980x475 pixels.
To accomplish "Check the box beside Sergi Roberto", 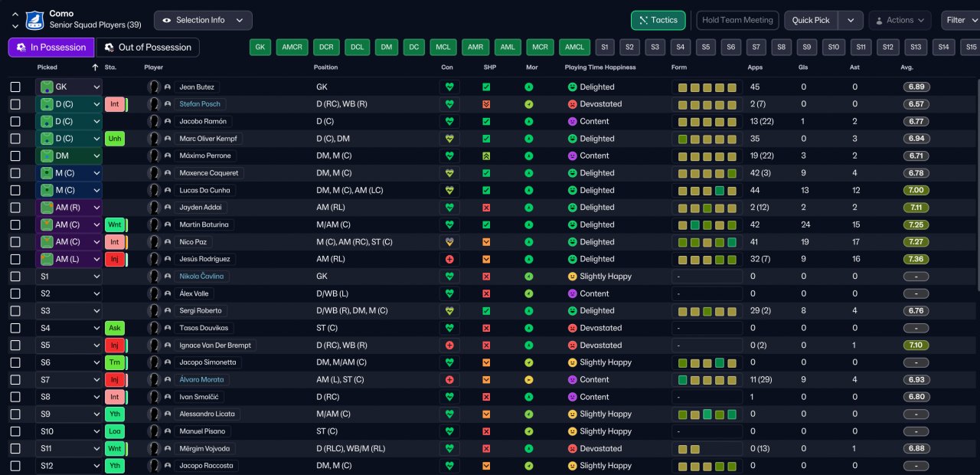I will pos(15,311).
